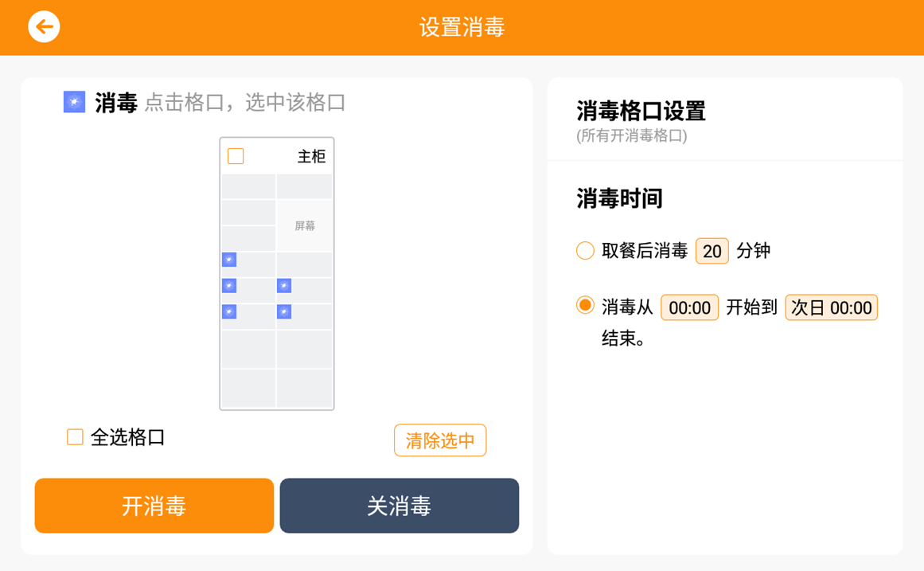Viewport: 924px width, 571px height.
Task: Select the upper right-column disinfecting compartment
Action: tap(304, 291)
